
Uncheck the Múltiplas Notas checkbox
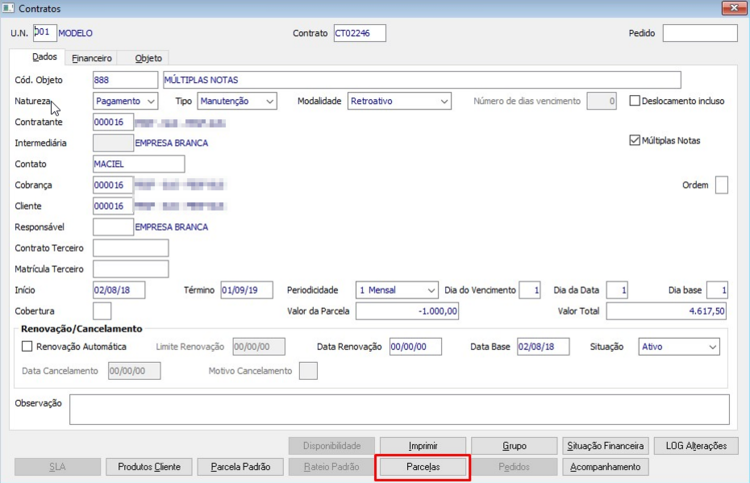(x=635, y=141)
